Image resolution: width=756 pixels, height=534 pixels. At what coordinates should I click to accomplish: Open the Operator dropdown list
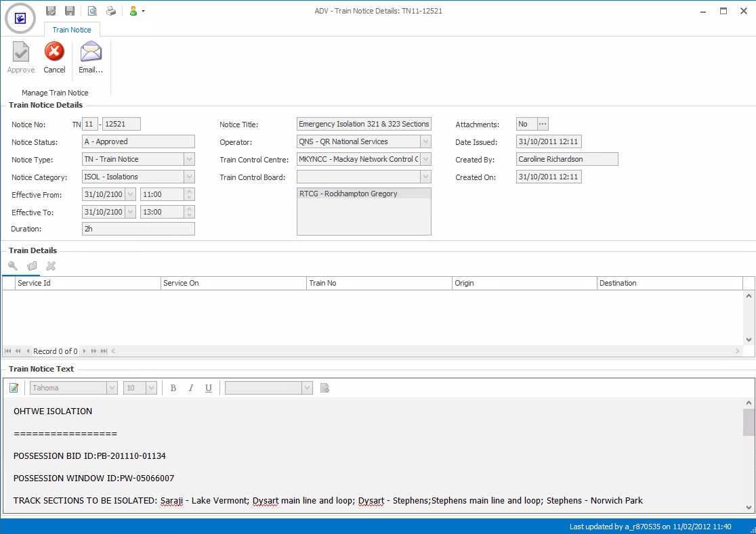click(425, 142)
